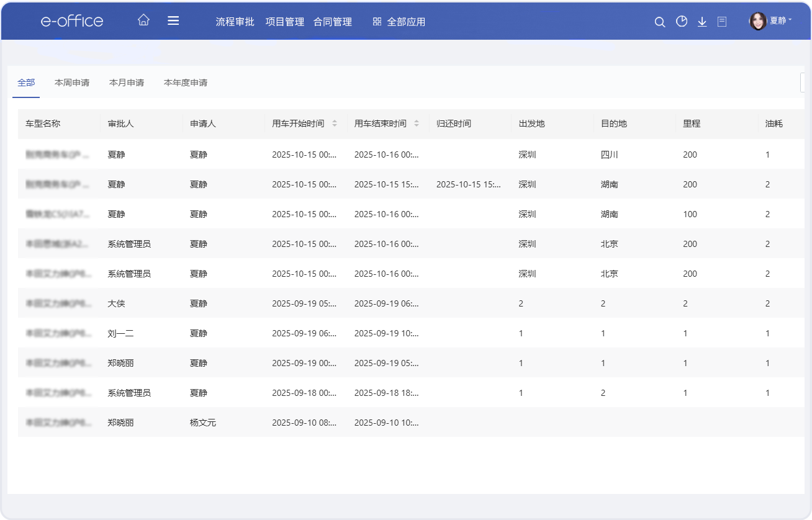This screenshot has height=520, width=812.
Task: Open the search magnifier icon
Action: [660, 22]
